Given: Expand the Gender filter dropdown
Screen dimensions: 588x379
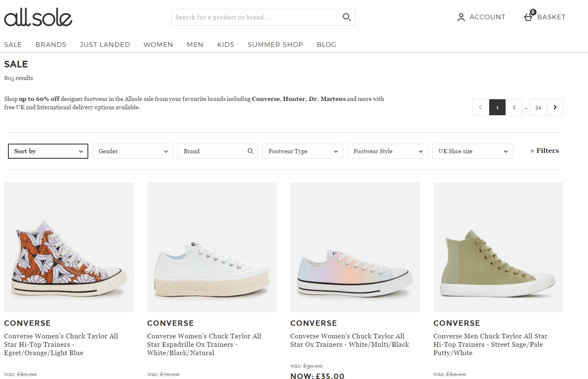Looking at the screenshot, I should (x=133, y=151).
